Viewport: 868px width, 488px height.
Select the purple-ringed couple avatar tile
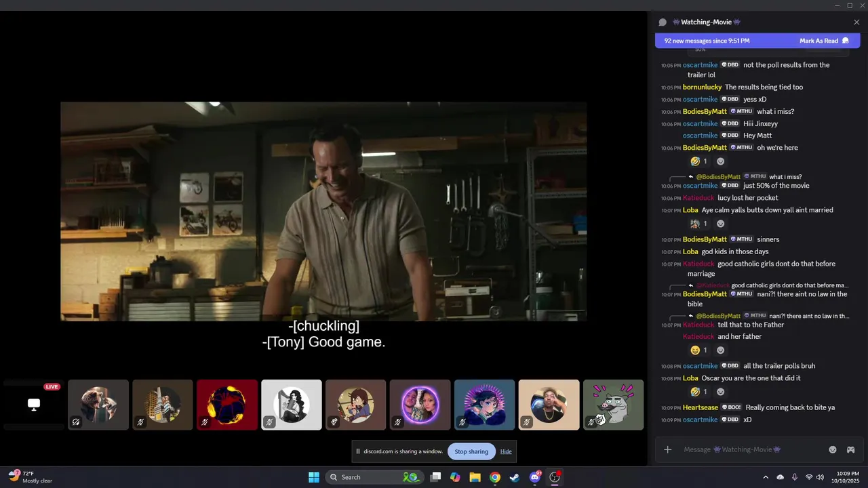(x=420, y=405)
